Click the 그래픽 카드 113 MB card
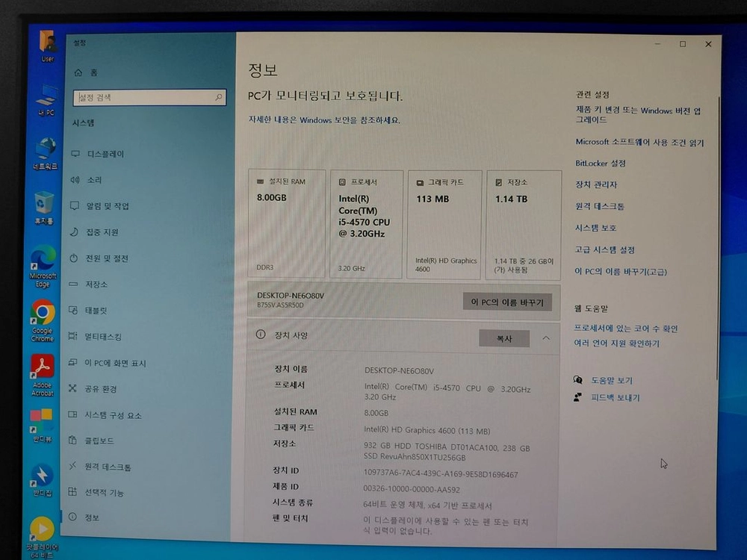This screenshot has width=747, height=560. 444,224
